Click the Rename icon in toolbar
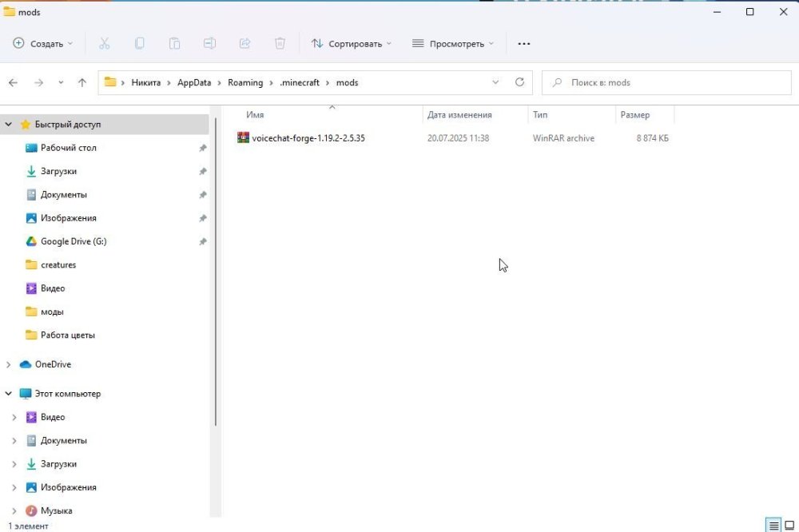Image resolution: width=799 pixels, height=532 pixels. (209, 44)
